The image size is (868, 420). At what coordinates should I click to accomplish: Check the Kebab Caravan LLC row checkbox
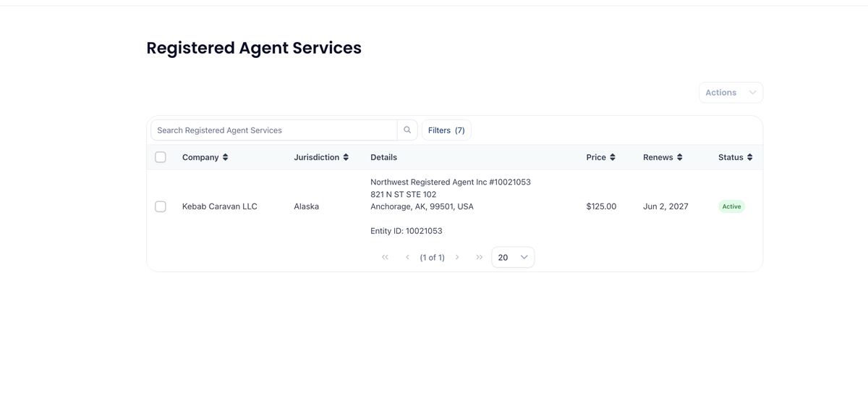(x=161, y=206)
